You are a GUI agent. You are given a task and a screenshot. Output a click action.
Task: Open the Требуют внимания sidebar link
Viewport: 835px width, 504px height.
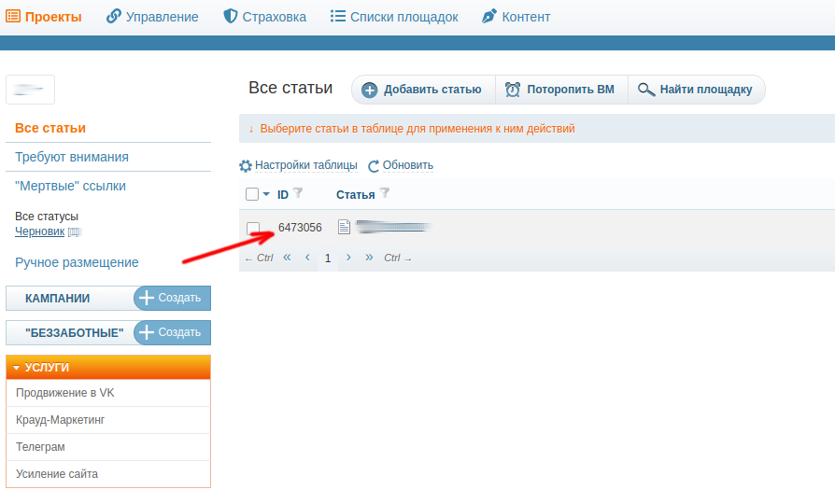(72, 157)
